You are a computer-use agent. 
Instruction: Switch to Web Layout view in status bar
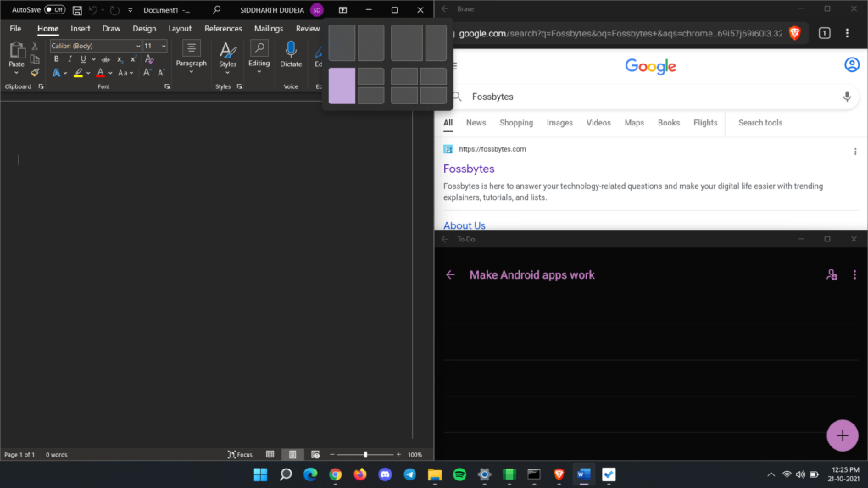[315, 454]
